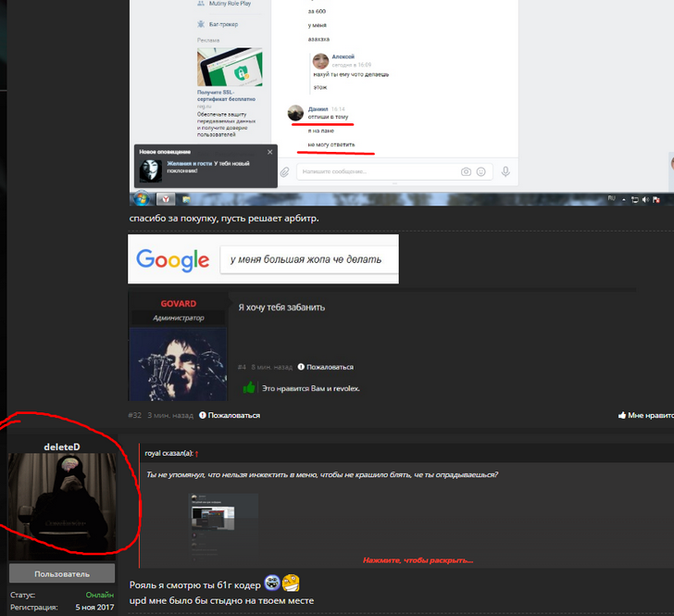Click the 'Баг-трекер' bug icon in sidebar
The width and height of the screenshot is (674, 616).
click(x=201, y=24)
